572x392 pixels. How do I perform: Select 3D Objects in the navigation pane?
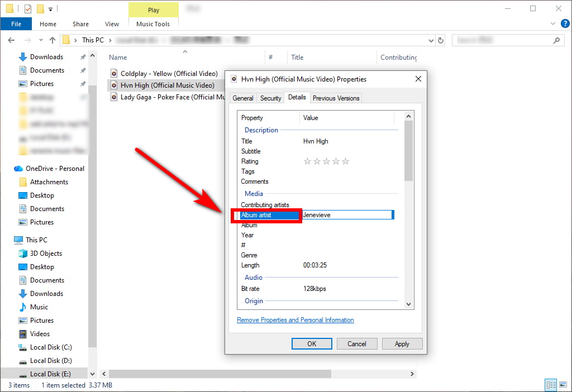pyautogui.click(x=46, y=254)
